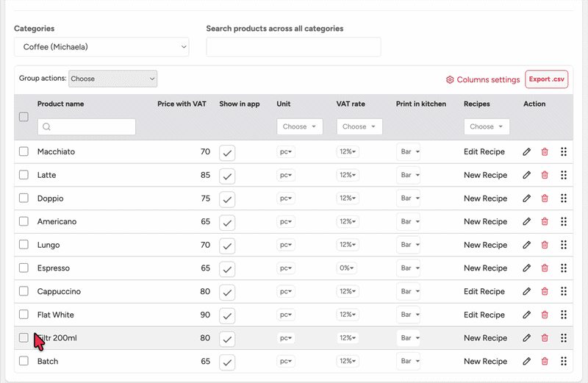Click the drag handle for Cappuccino row
This screenshot has width=588, height=383.
point(564,292)
